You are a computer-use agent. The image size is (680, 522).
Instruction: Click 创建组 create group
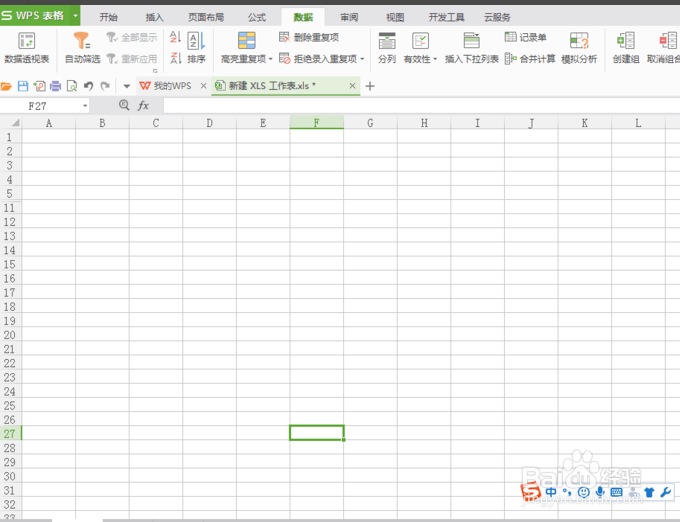tap(626, 47)
